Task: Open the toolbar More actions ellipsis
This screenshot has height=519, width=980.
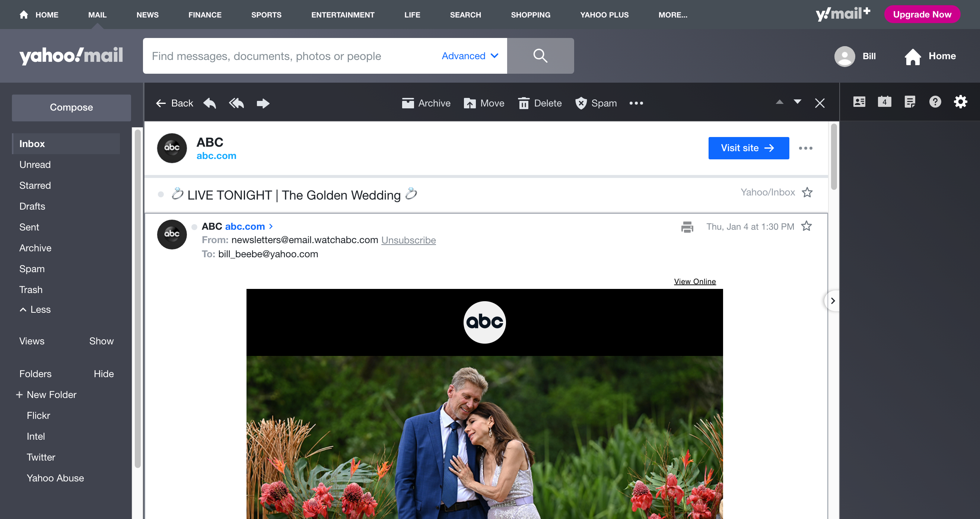Action: (636, 103)
